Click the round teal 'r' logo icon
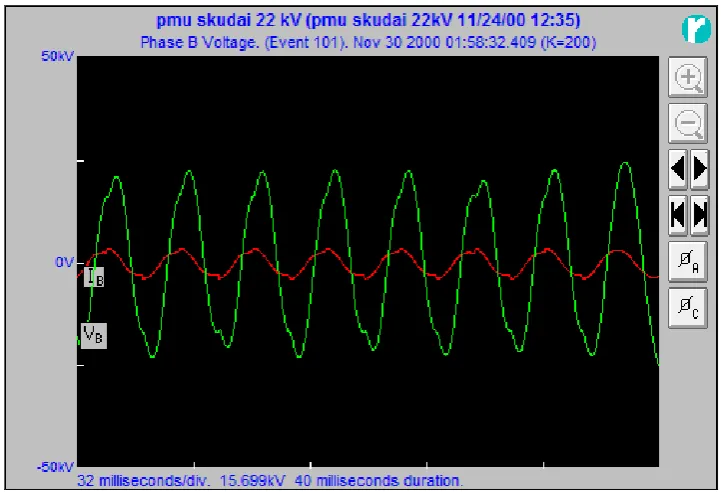Viewport: 721px width, 492px height. tap(696, 29)
